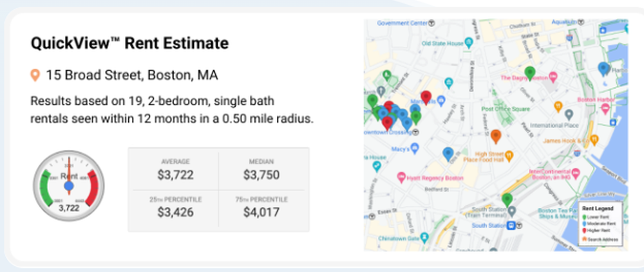Click the Rent Legend box on map
The width and height of the screenshot is (644, 272).
click(600, 224)
